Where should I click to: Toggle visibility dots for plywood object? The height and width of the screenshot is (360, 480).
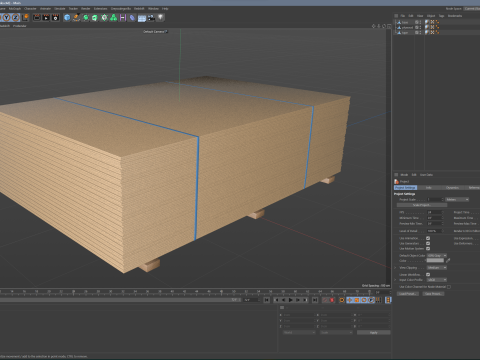[x=420, y=27]
